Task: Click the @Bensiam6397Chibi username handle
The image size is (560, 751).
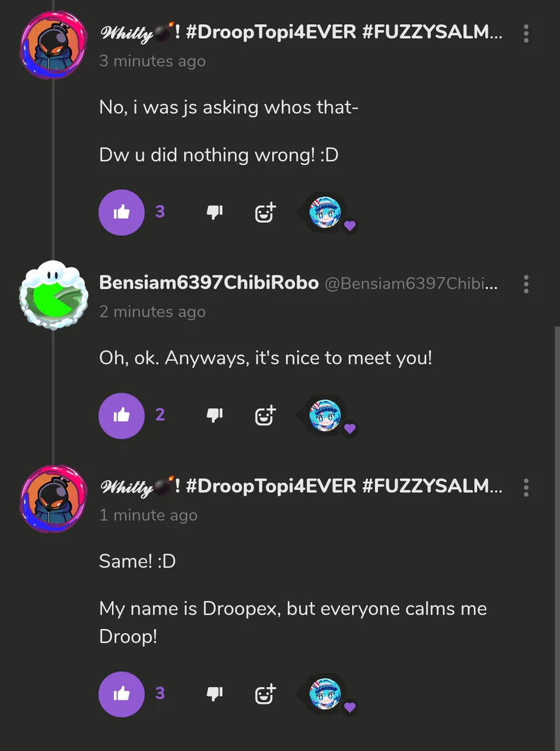Action: (411, 284)
